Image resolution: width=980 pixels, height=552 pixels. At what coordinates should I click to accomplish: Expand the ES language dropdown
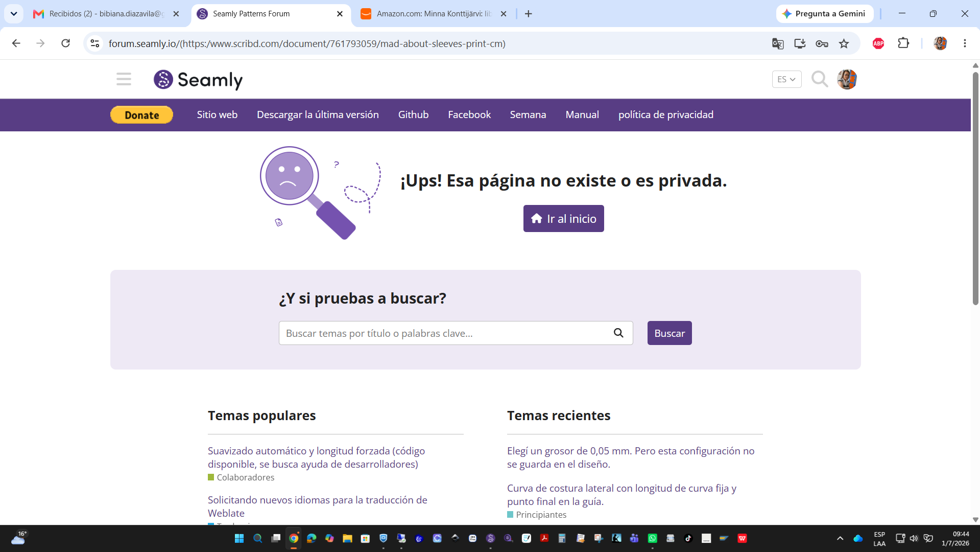tap(786, 79)
